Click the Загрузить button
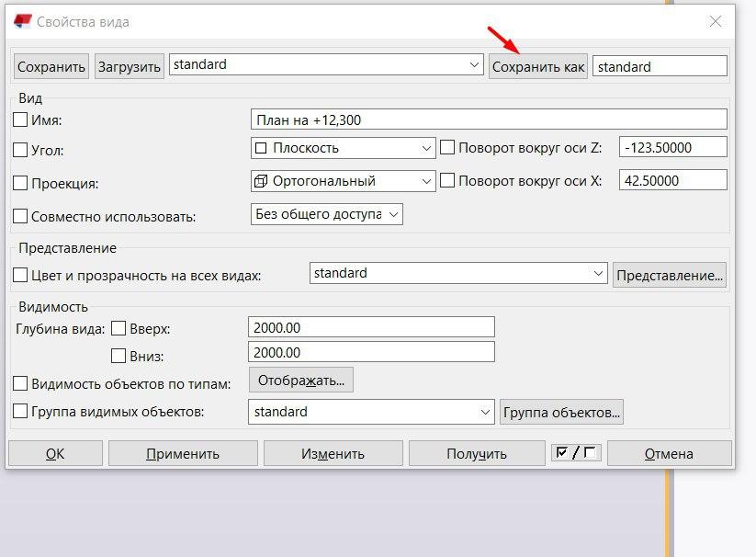The height and width of the screenshot is (557, 756). pos(130,66)
